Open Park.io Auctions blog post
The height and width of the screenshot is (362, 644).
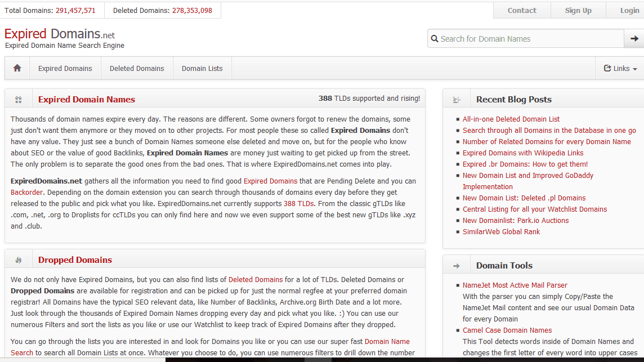[x=516, y=221]
